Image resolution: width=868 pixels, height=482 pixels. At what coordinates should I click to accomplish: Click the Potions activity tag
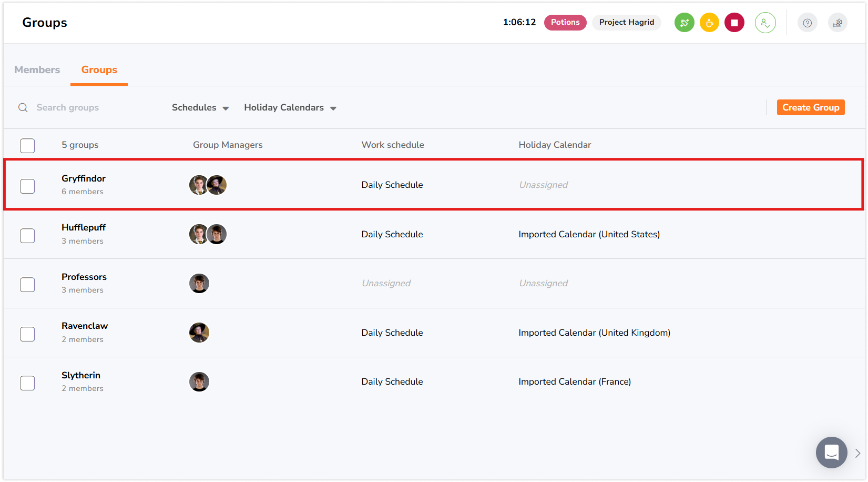tap(565, 22)
